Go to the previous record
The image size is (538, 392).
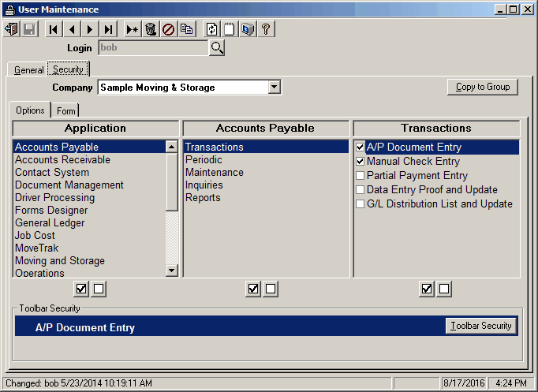72,29
